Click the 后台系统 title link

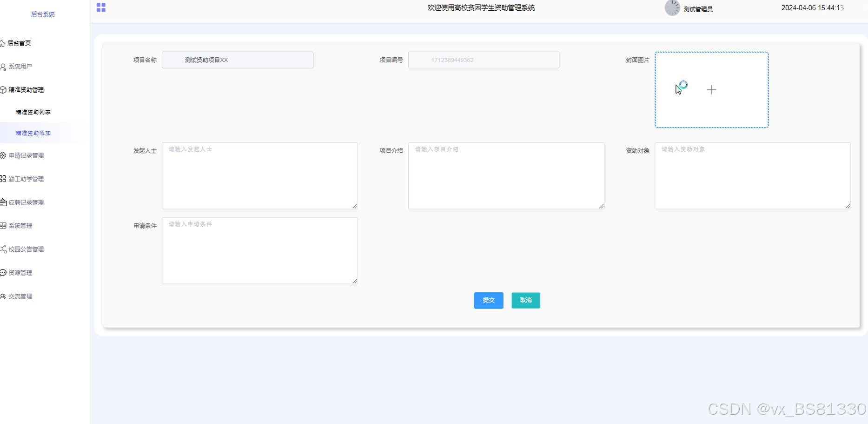[43, 14]
